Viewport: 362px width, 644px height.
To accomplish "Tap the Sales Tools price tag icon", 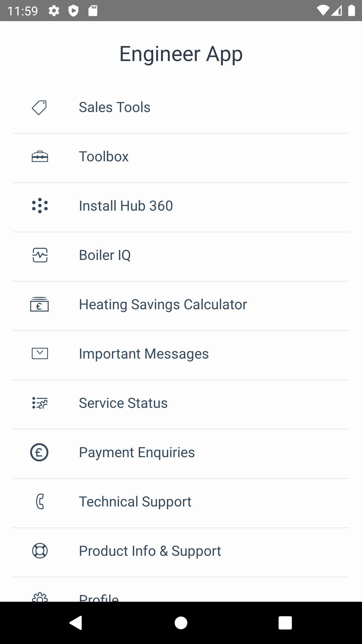I will (39, 108).
